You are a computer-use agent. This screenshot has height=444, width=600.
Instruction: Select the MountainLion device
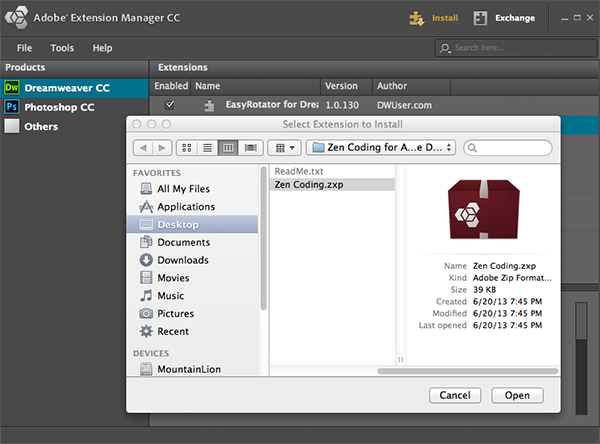click(x=192, y=369)
